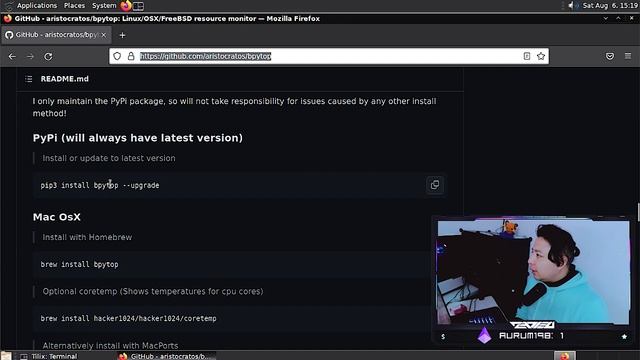Click 'brew install bpytop' code text

(x=80, y=264)
